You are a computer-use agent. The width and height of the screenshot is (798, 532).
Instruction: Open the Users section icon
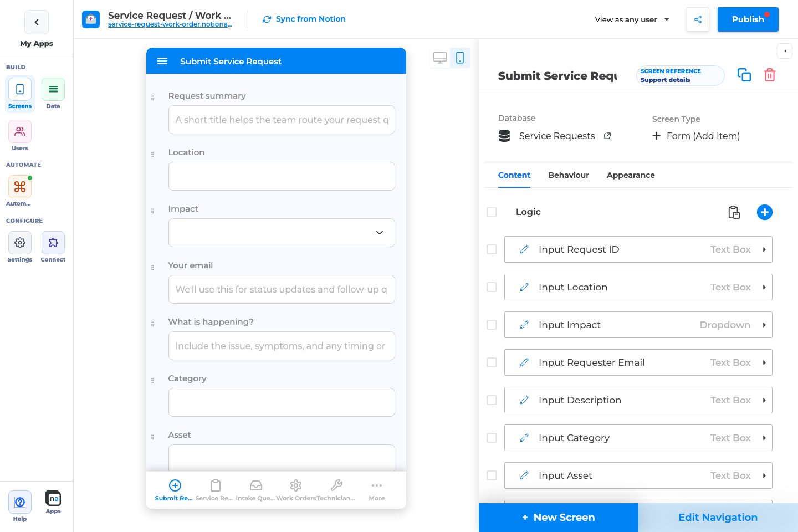click(20, 132)
